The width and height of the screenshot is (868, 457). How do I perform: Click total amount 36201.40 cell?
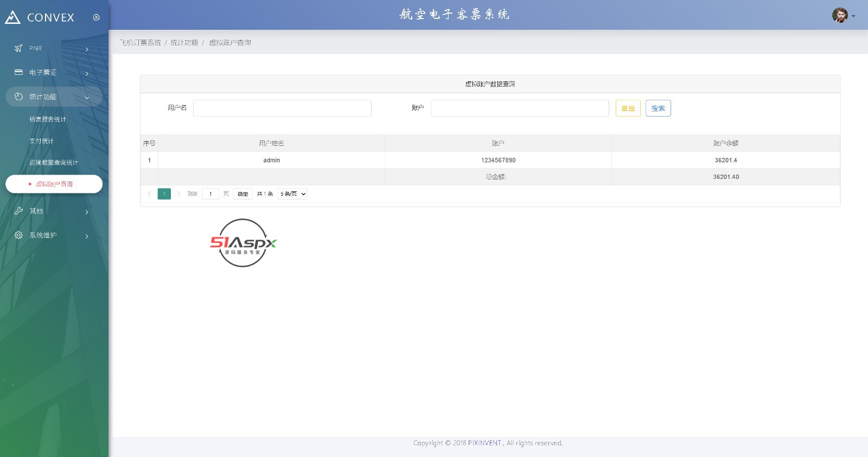[726, 177]
